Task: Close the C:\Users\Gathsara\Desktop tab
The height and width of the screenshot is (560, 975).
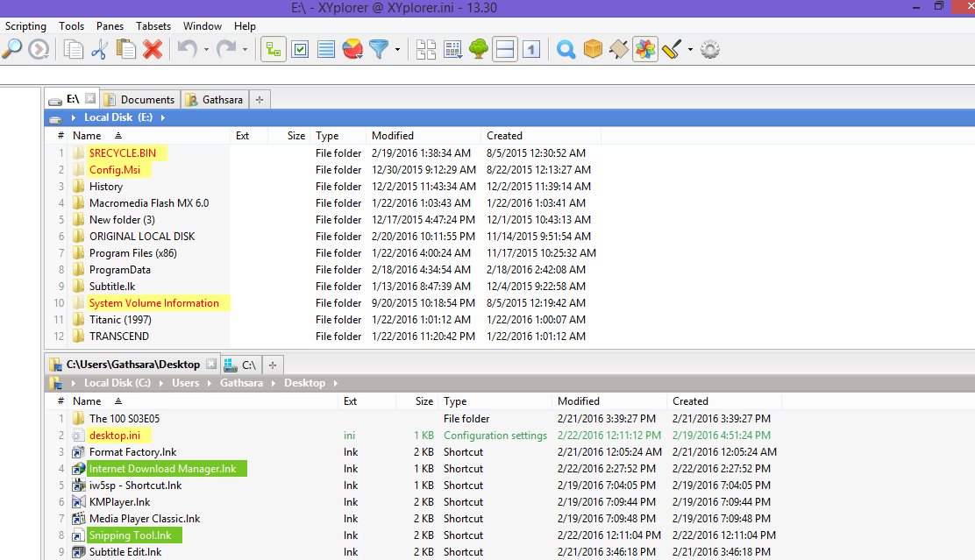Action: pos(211,364)
